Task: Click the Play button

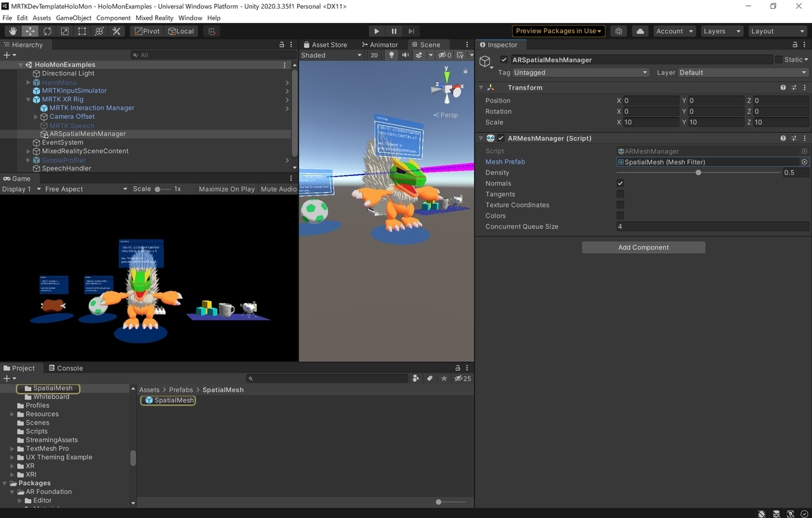Action: click(377, 31)
